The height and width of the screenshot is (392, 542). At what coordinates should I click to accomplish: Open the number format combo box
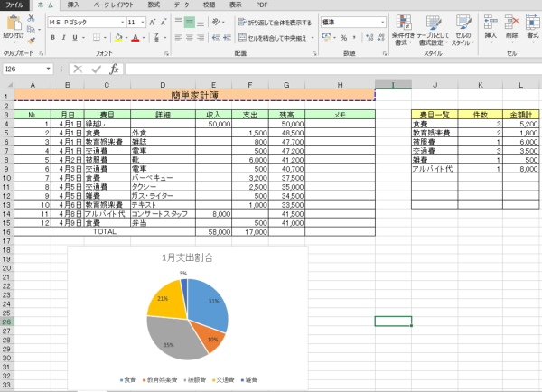[353, 22]
